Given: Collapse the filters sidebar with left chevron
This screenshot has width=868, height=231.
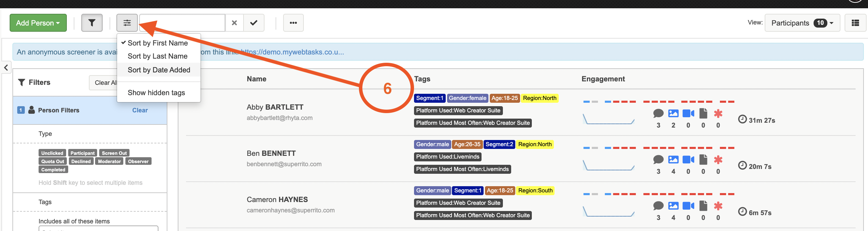Looking at the screenshot, I should (x=6, y=68).
